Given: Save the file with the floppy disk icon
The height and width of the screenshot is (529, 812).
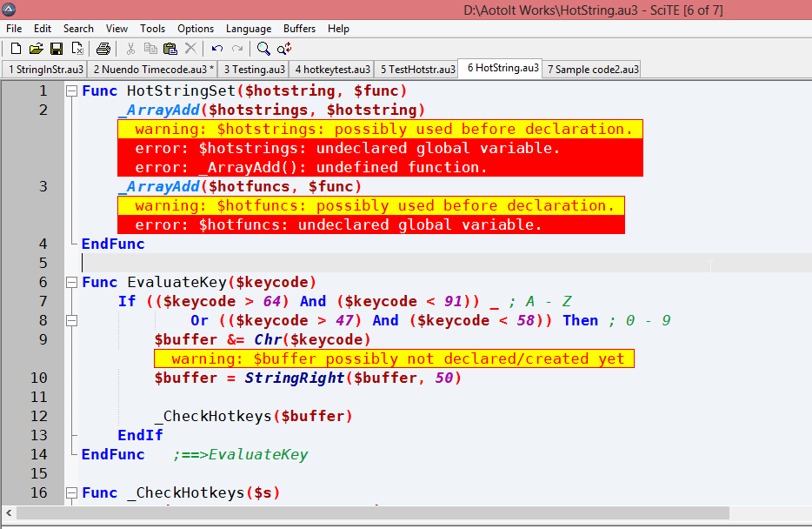Looking at the screenshot, I should click(57, 49).
